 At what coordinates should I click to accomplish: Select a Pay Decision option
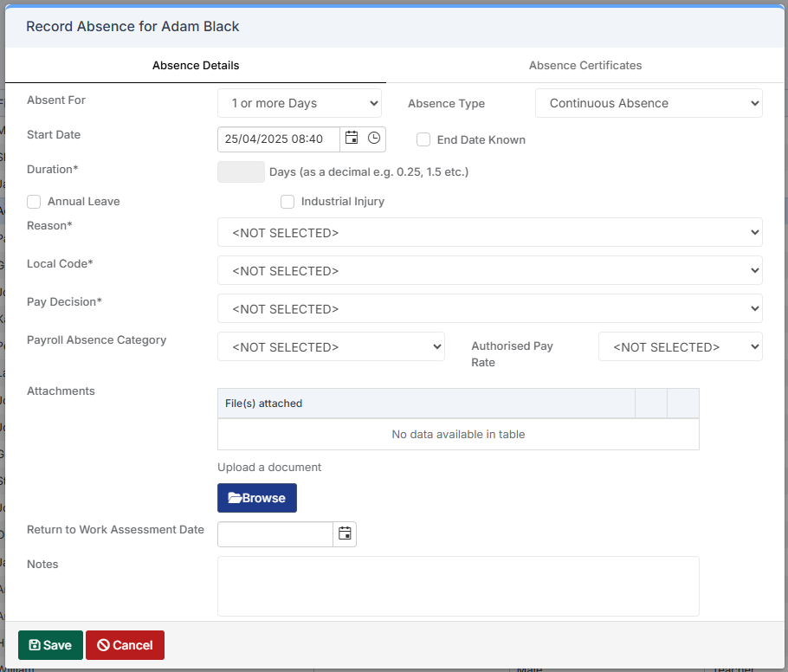pyautogui.click(x=490, y=308)
